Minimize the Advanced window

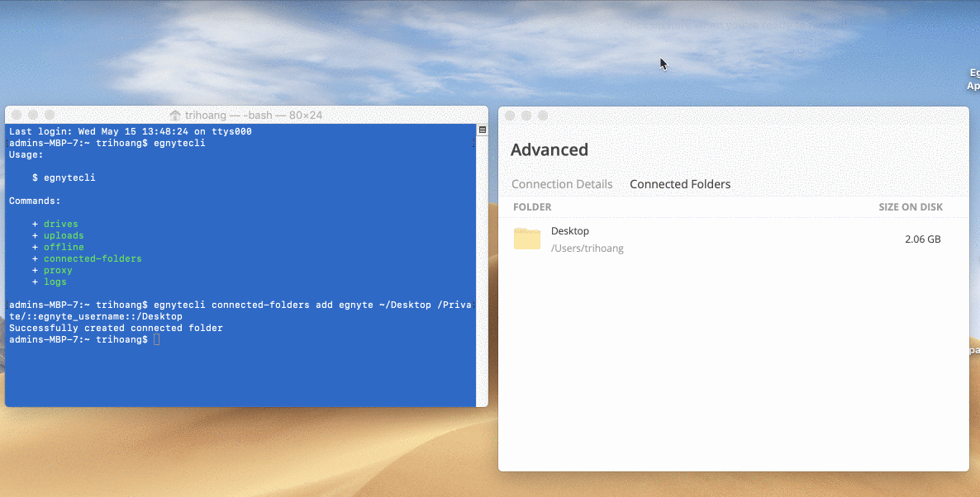point(526,116)
